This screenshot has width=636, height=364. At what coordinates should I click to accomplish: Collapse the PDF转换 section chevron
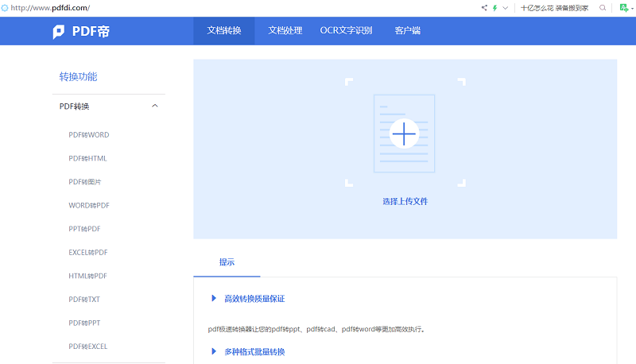(154, 106)
